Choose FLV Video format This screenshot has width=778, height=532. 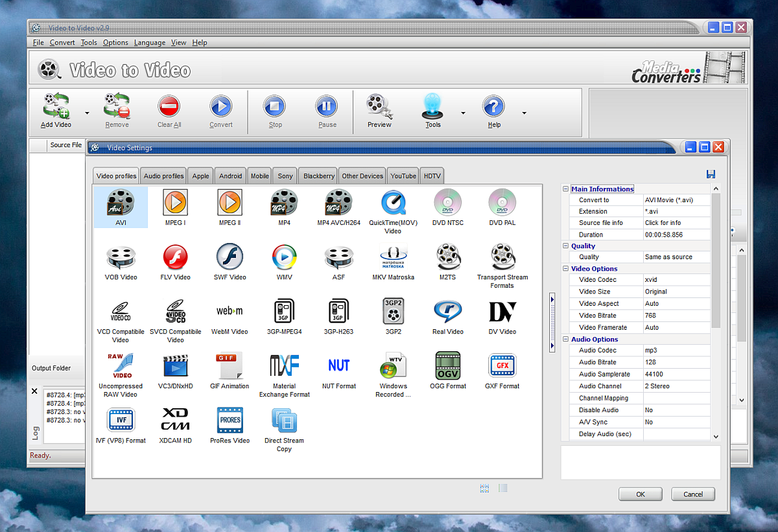pyautogui.click(x=175, y=262)
